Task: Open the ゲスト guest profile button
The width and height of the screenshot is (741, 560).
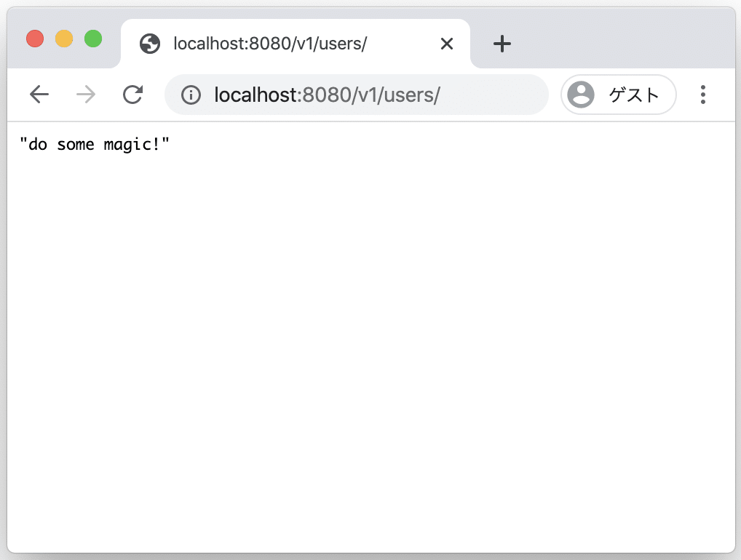Action: pos(619,95)
